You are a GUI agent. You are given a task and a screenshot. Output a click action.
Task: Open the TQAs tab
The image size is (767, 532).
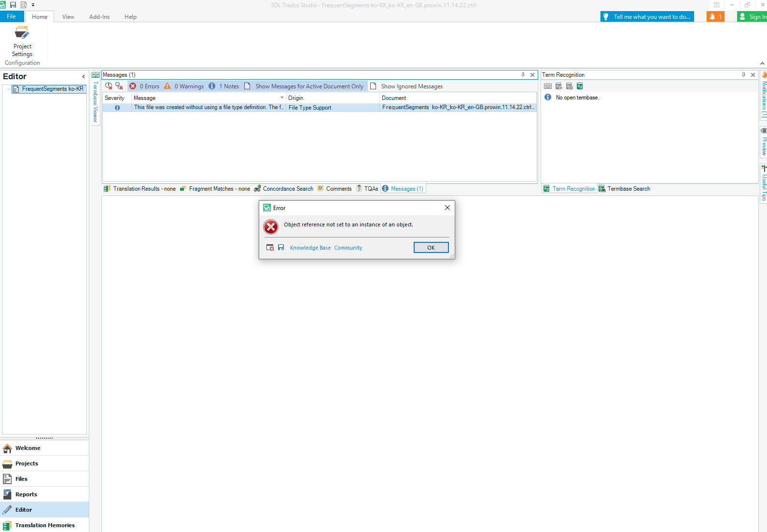(367, 189)
